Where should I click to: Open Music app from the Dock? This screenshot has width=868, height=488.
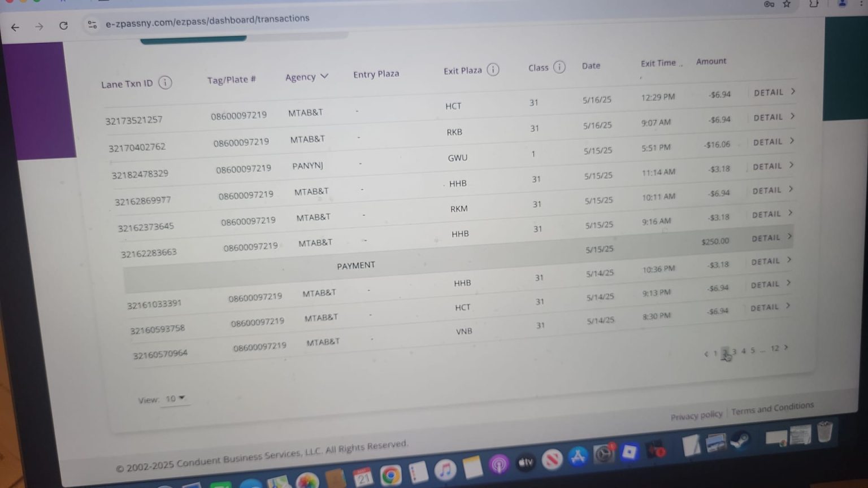coord(445,469)
